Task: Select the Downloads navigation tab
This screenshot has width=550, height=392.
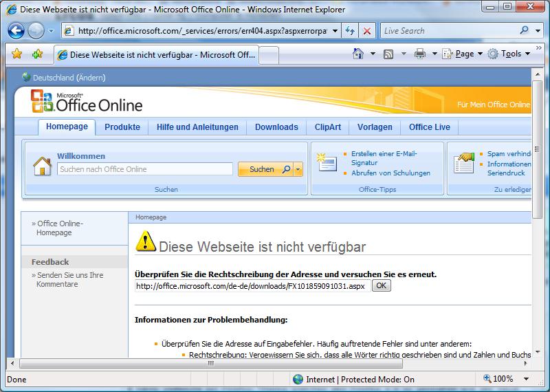Action: (276, 127)
